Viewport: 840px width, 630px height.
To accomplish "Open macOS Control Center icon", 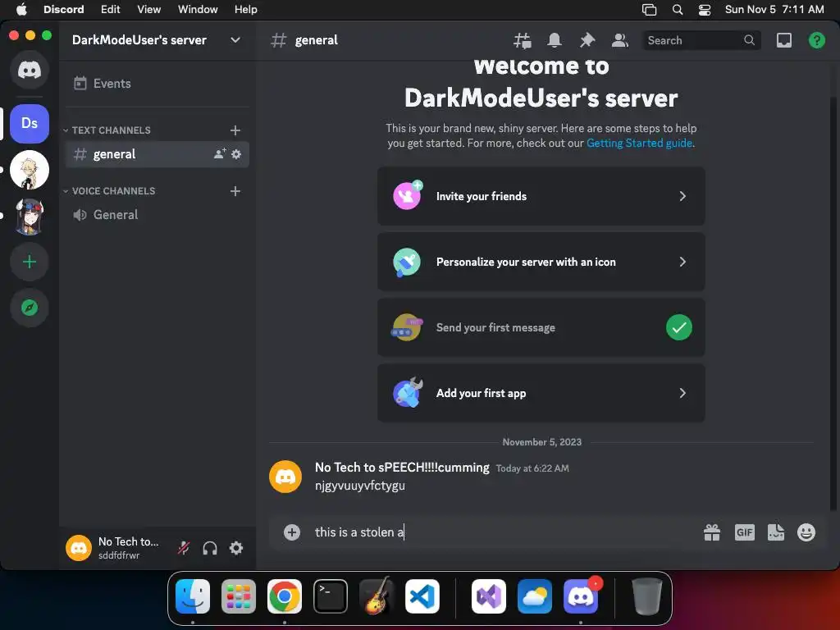I will click(x=705, y=9).
